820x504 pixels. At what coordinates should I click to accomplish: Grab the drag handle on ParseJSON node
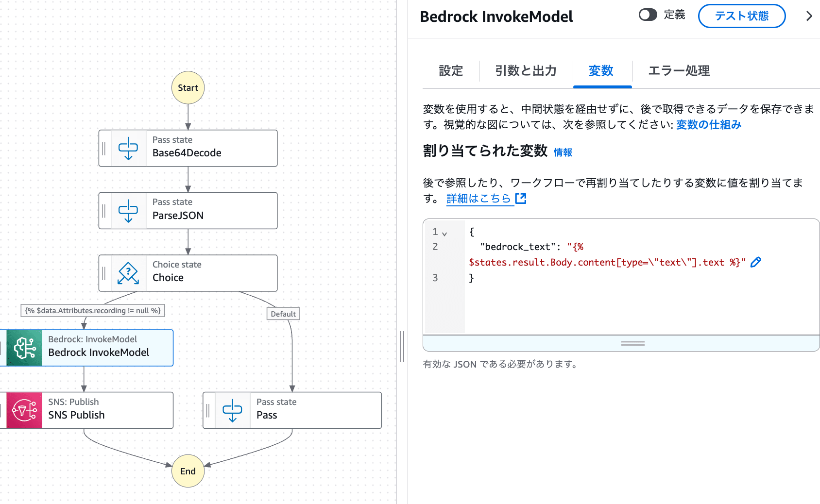tap(103, 211)
